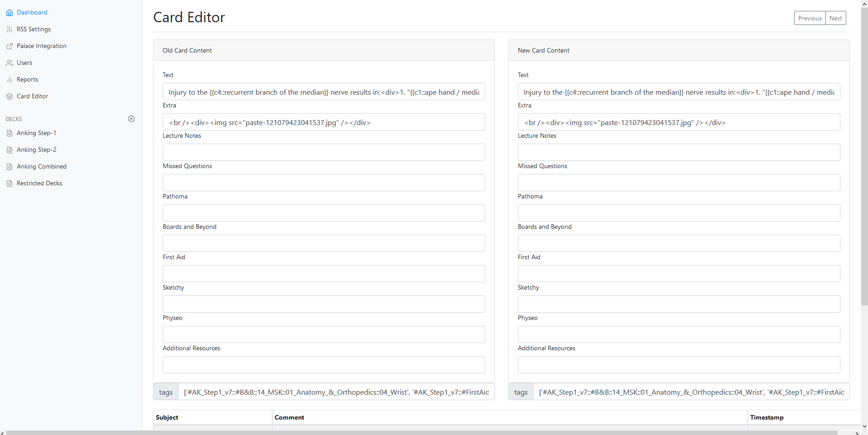The height and width of the screenshot is (435, 868).
Task: Focus Old Card Physeo field
Action: (x=323, y=335)
